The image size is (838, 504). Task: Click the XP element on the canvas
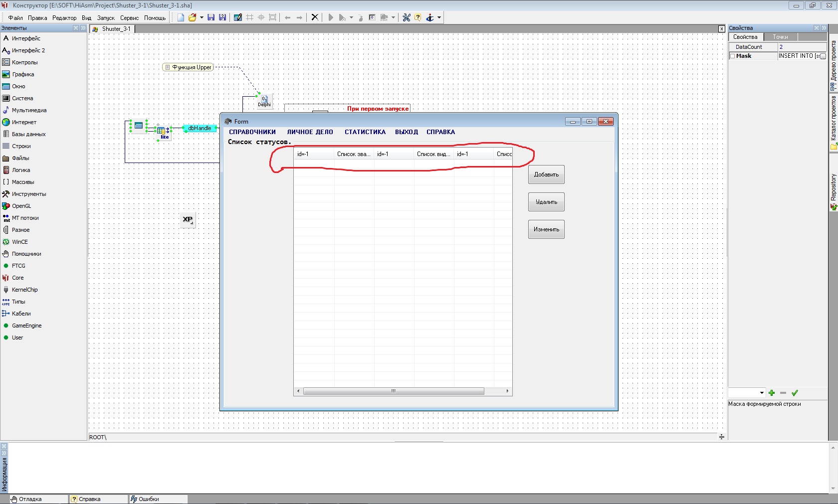[188, 219]
